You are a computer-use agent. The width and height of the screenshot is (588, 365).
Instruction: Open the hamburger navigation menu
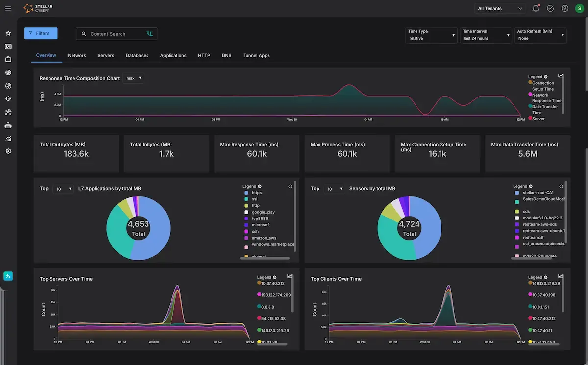(x=8, y=8)
